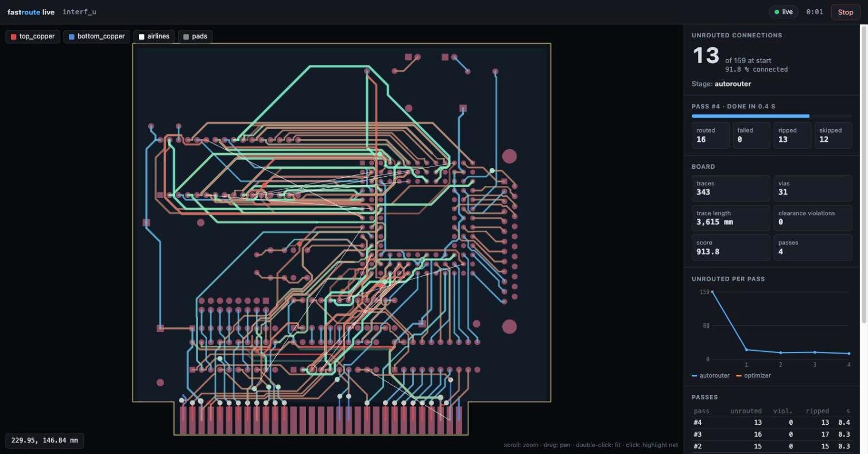Screen dimensions: 868x454
Task: Click the large mounting hole pad top right
Action: [509, 156]
